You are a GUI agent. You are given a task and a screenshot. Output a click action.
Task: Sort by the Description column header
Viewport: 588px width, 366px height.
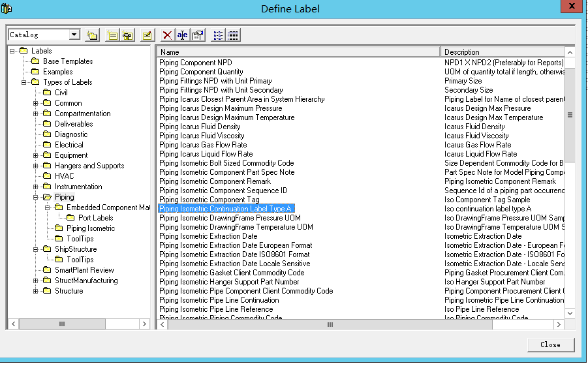tap(503, 52)
